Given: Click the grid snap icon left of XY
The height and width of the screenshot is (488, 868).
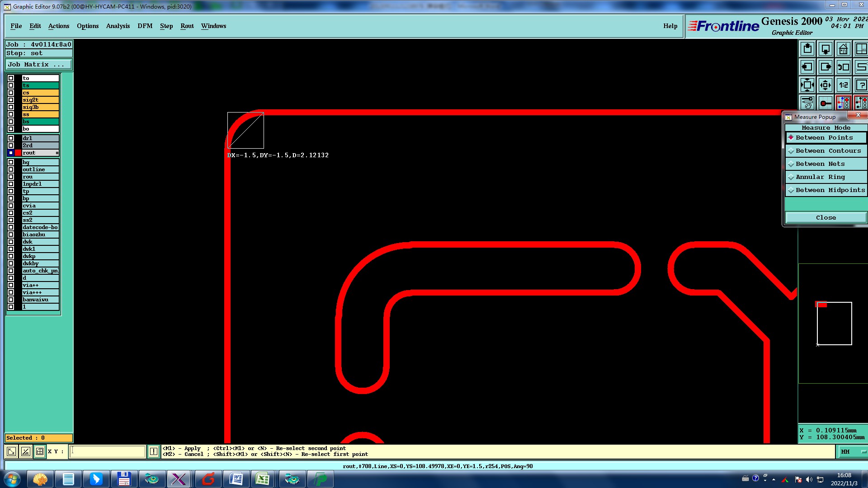Looking at the screenshot, I should [x=40, y=451].
